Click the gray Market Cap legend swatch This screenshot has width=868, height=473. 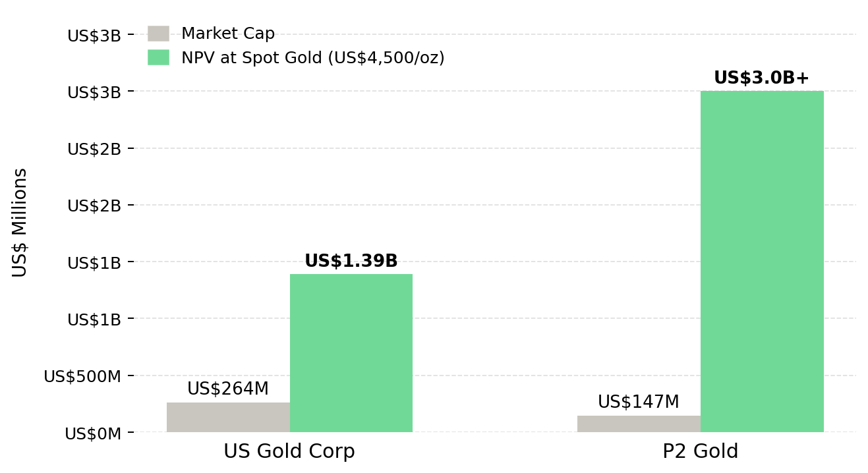tap(158, 34)
